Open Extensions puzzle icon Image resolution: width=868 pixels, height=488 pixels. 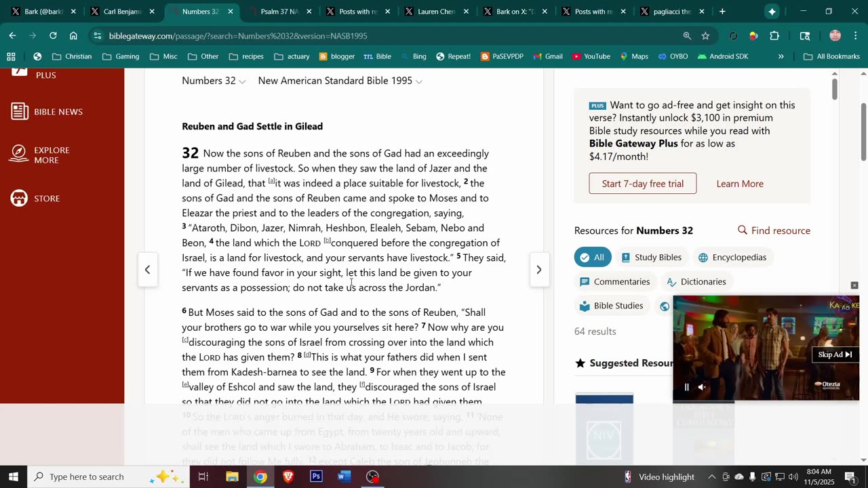coord(774,36)
